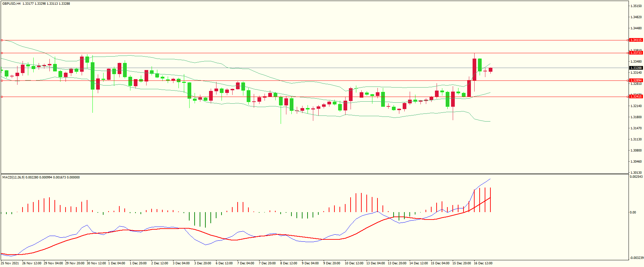Click the 1.33480 value on price axis
Image resolution: width=644 pixels, height=267 pixels.
click(x=636, y=62)
